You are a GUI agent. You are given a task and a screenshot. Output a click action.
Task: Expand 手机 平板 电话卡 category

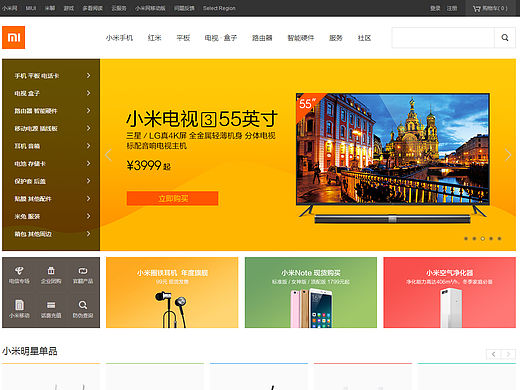point(51,76)
